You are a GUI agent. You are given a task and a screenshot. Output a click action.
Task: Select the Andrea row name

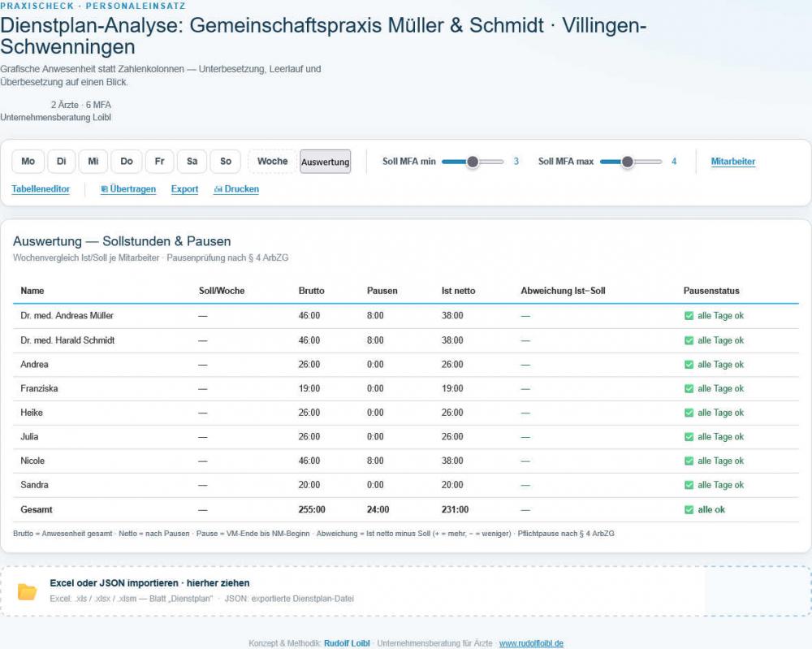click(x=34, y=364)
